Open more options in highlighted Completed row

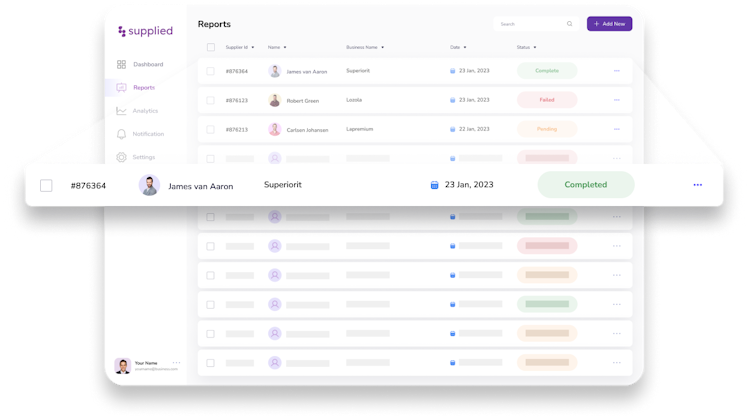(x=698, y=185)
